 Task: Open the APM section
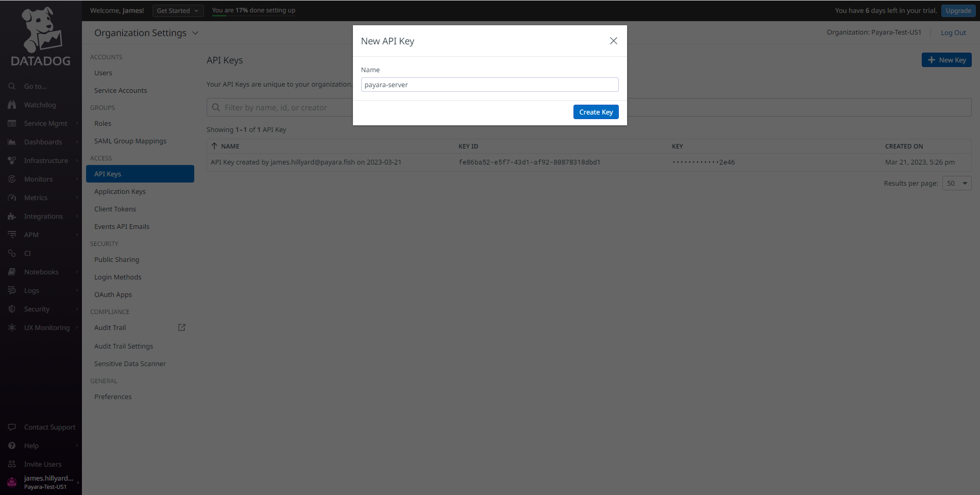(x=31, y=235)
